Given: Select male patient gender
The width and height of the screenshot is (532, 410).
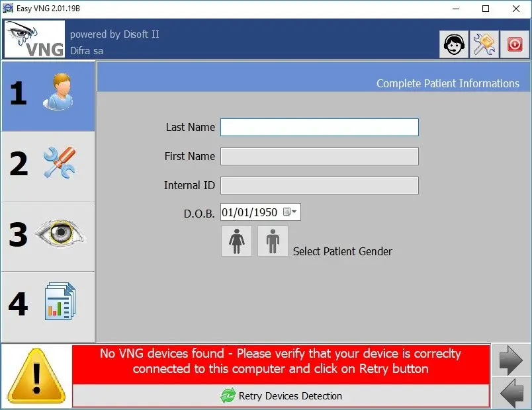Looking at the screenshot, I should click(273, 241).
